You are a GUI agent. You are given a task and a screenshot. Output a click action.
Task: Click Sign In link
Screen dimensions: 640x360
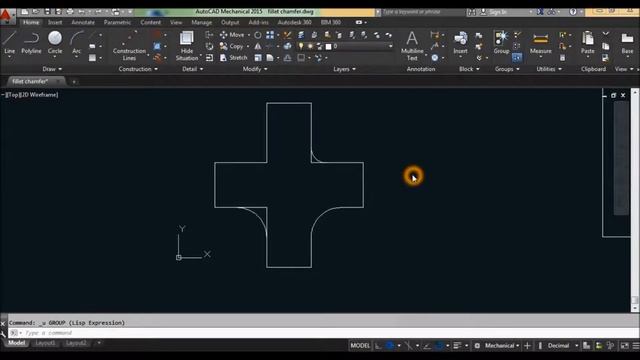tap(498, 12)
